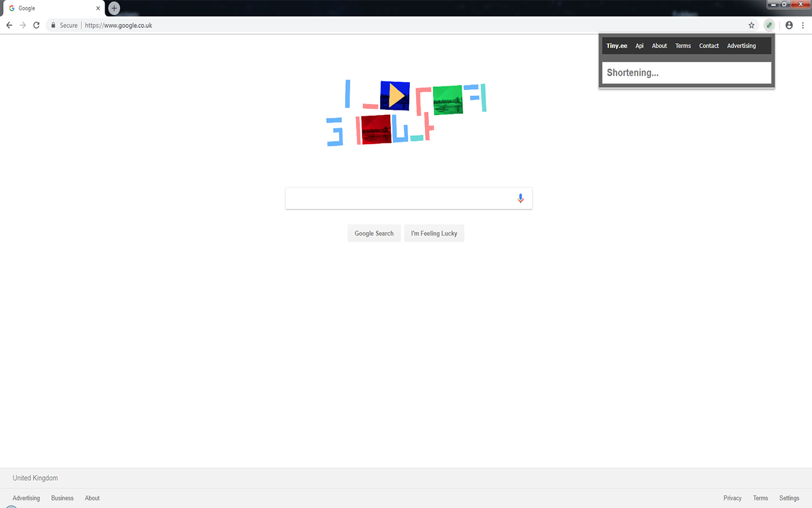Open the footer Business link

pos(62,498)
